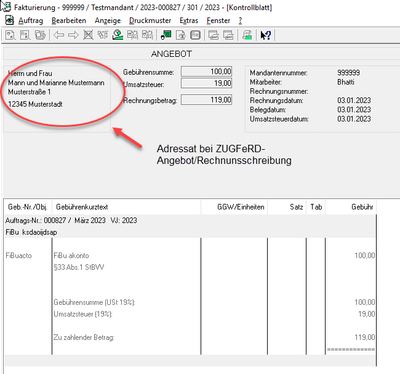Open the Extras menu
The image size is (400, 374).
pyautogui.click(x=189, y=21)
